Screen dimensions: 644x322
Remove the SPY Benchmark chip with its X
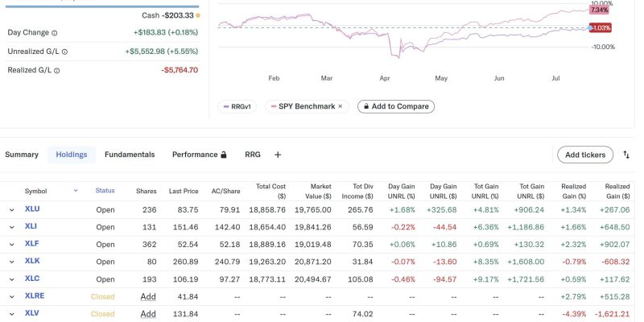340,106
